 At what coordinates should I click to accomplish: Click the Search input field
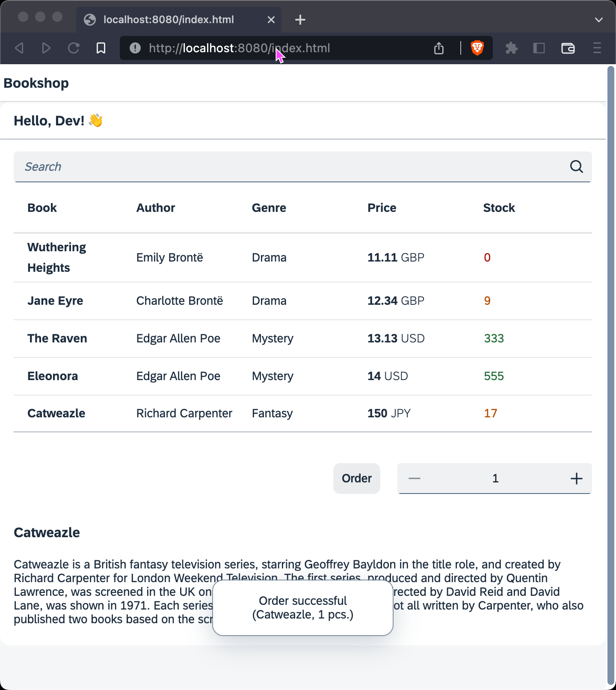click(x=303, y=167)
